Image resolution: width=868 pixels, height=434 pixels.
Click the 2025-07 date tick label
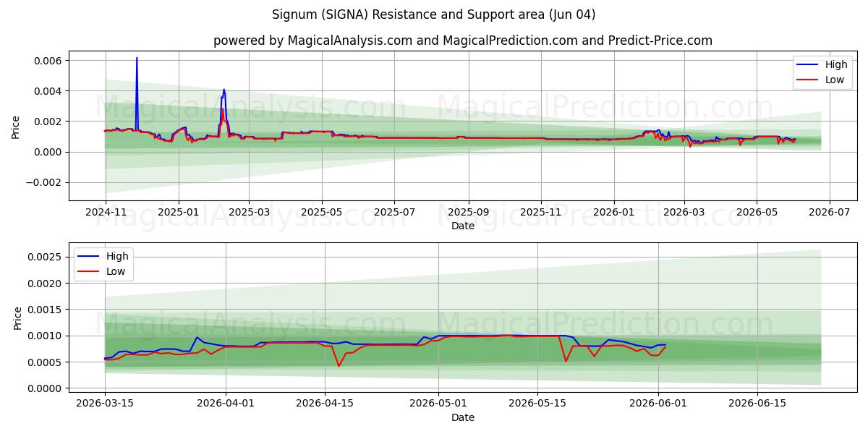394,213
